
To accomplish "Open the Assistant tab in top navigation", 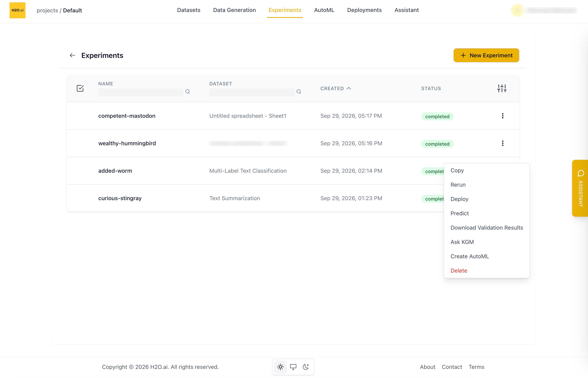I will (407, 10).
